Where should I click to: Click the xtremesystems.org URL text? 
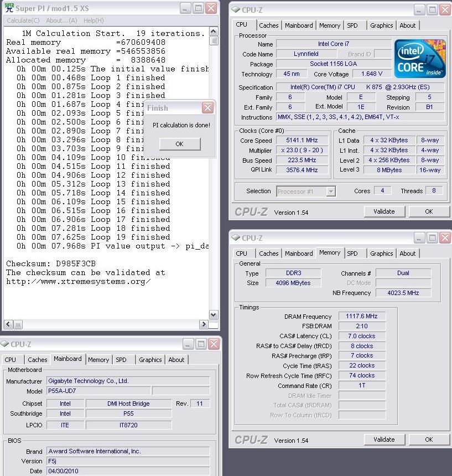[x=78, y=281]
